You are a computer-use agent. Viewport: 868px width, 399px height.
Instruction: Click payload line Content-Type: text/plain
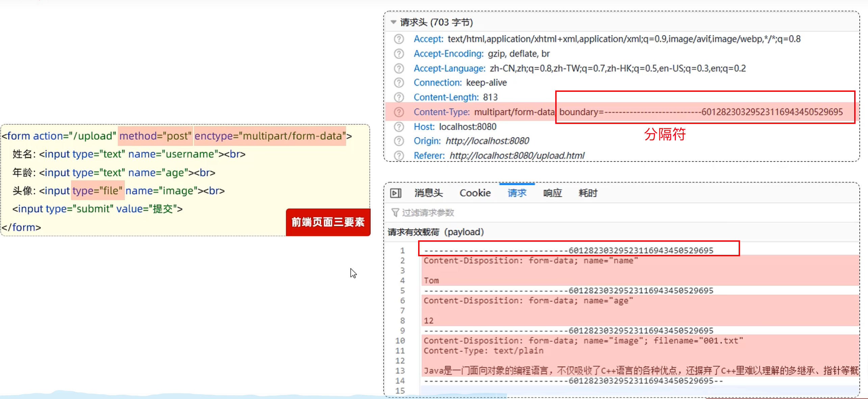click(484, 351)
